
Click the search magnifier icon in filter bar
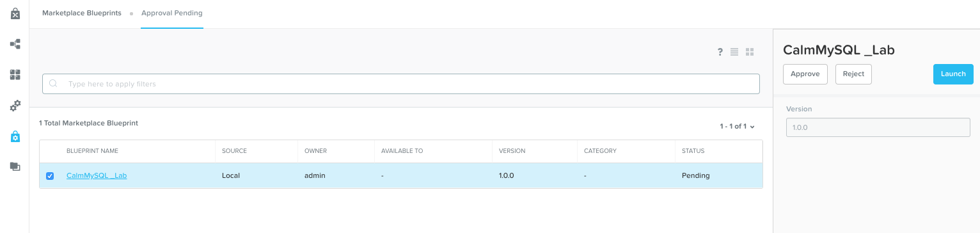tap(54, 84)
